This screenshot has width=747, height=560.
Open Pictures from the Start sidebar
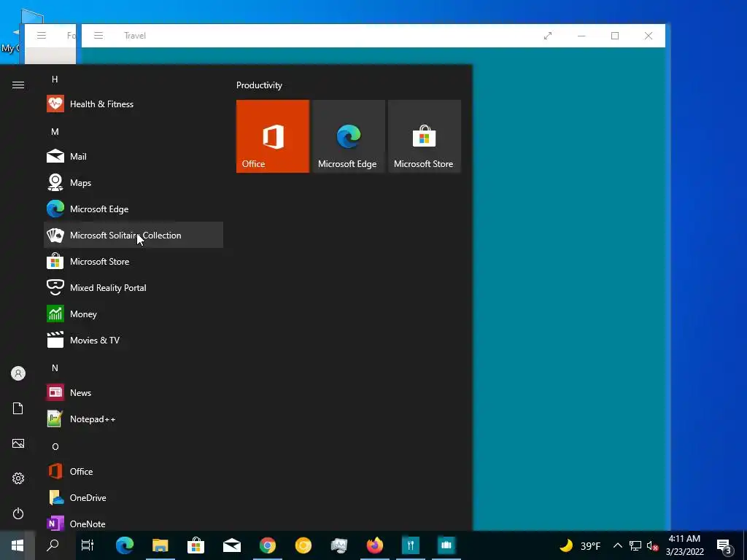[x=18, y=443]
